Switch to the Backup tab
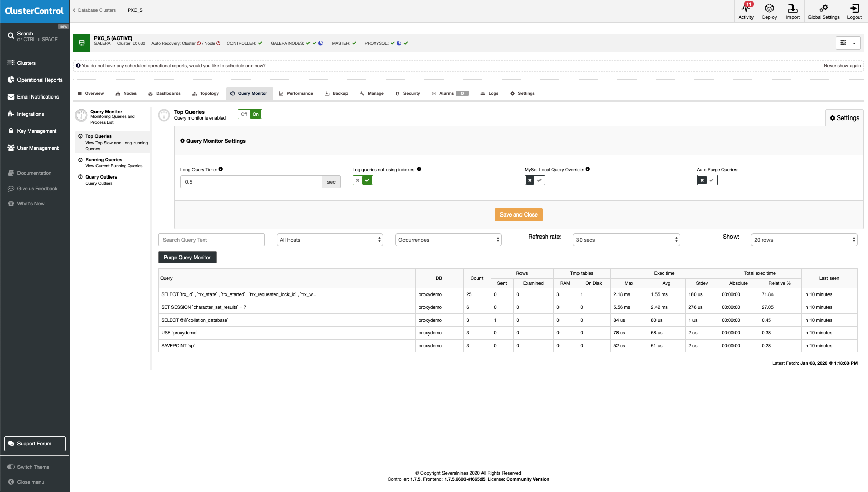868x492 pixels. [336, 93]
